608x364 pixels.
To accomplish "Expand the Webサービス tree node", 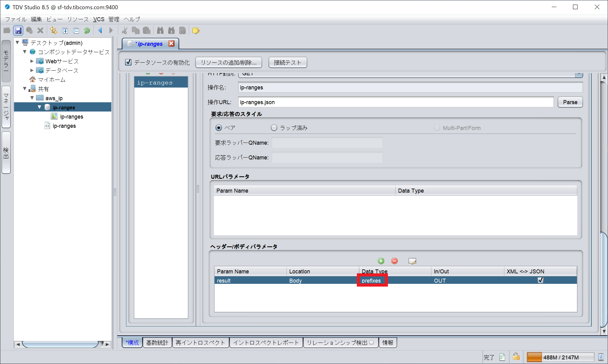I will point(32,61).
